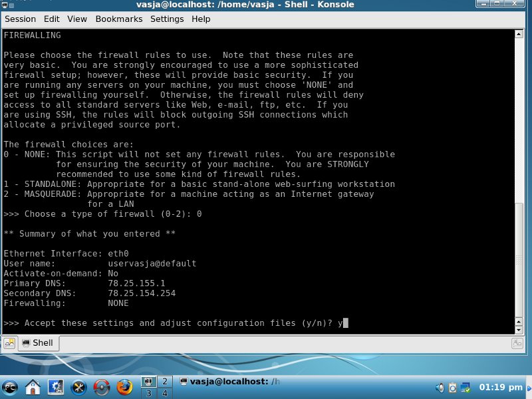Viewport: 532px width, 399px height.
Task: Click the terminal scrollbar down arrow
Action: (519, 329)
